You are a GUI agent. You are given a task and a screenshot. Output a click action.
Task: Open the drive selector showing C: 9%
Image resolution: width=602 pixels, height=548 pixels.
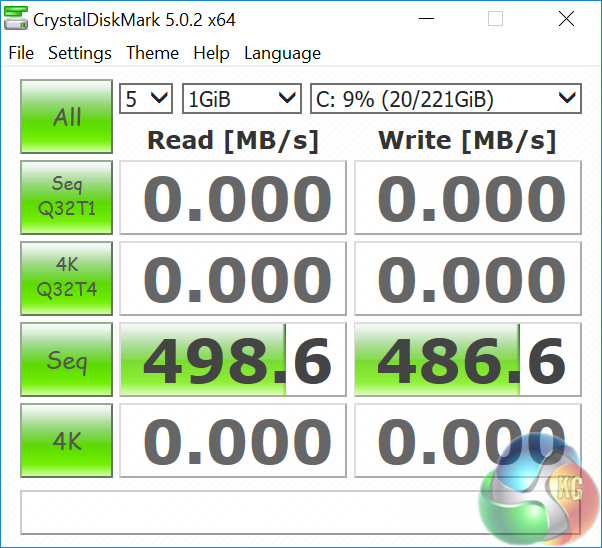point(446,98)
